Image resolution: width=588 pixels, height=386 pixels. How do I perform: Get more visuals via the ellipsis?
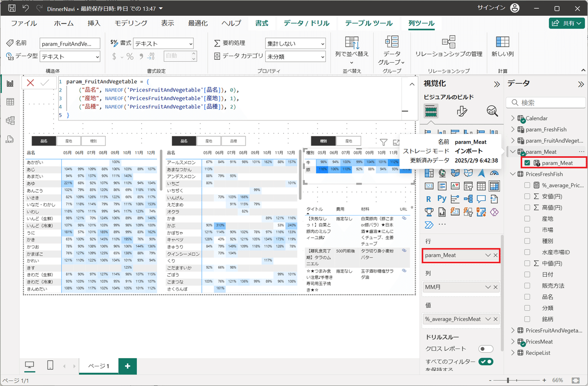pos(442,224)
